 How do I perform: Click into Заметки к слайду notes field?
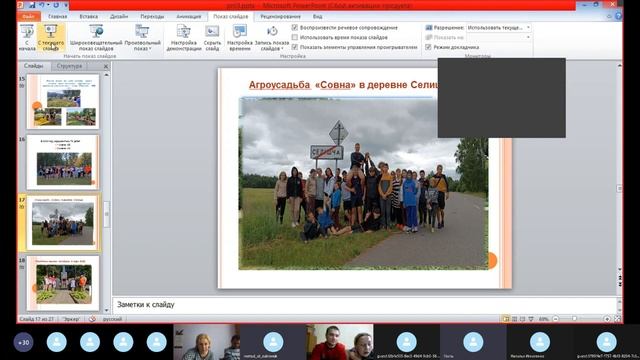click(x=363, y=305)
